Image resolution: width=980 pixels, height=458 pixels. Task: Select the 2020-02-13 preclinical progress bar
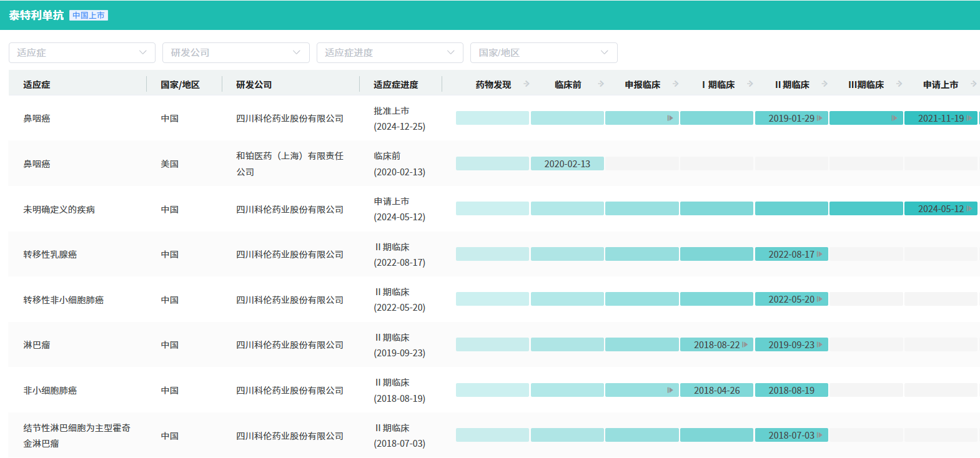tap(567, 164)
